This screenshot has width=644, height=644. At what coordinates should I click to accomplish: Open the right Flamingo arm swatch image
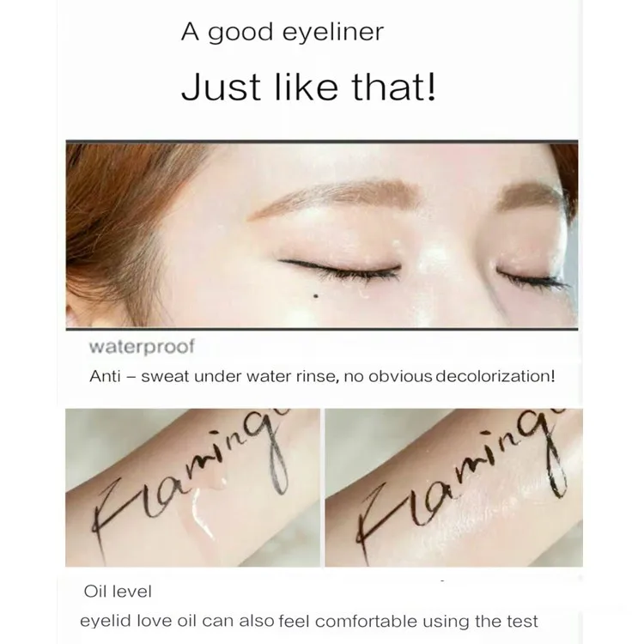(x=454, y=488)
